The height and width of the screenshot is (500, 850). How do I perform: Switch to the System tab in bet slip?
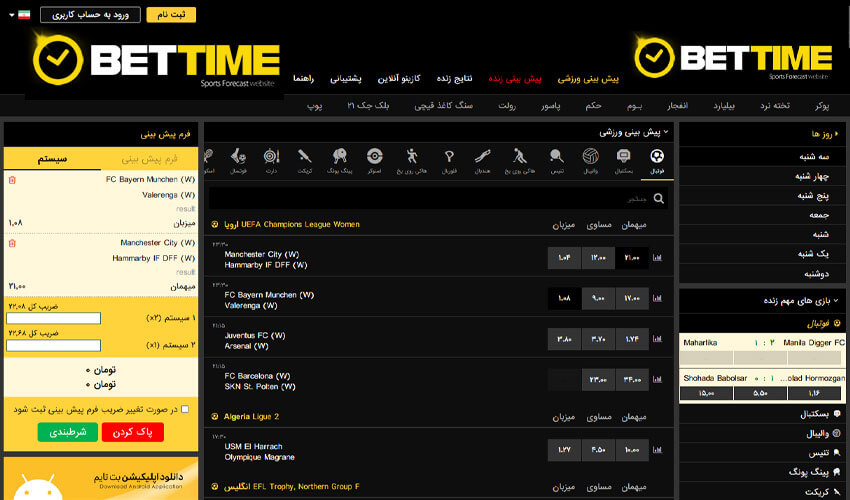click(x=53, y=159)
